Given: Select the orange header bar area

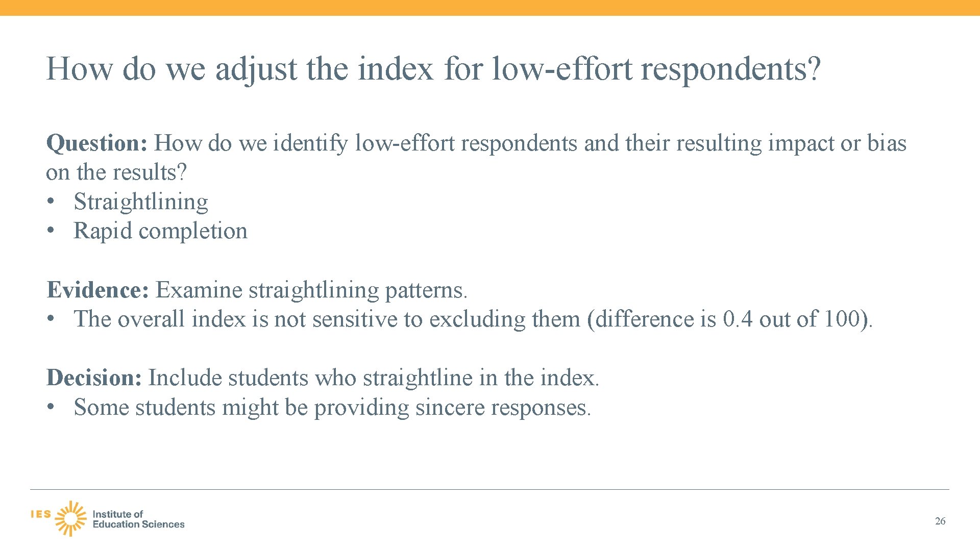Looking at the screenshot, I should coord(490,7).
